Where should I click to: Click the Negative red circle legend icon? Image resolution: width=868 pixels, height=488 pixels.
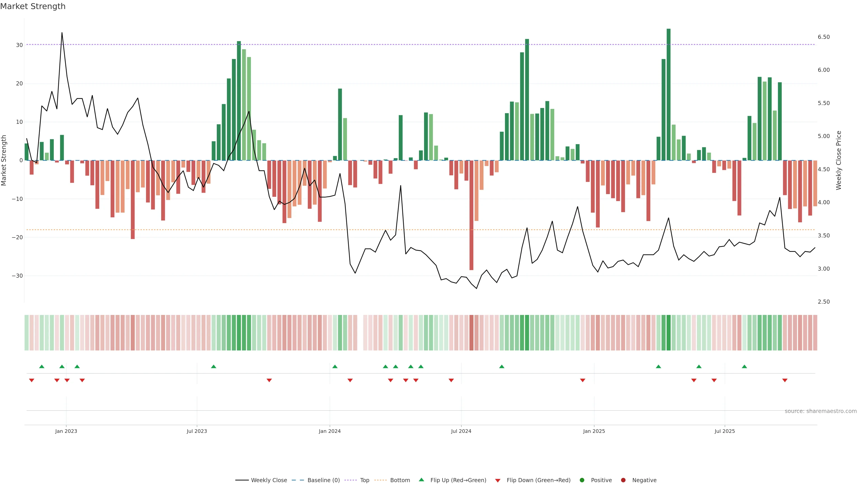point(623,480)
